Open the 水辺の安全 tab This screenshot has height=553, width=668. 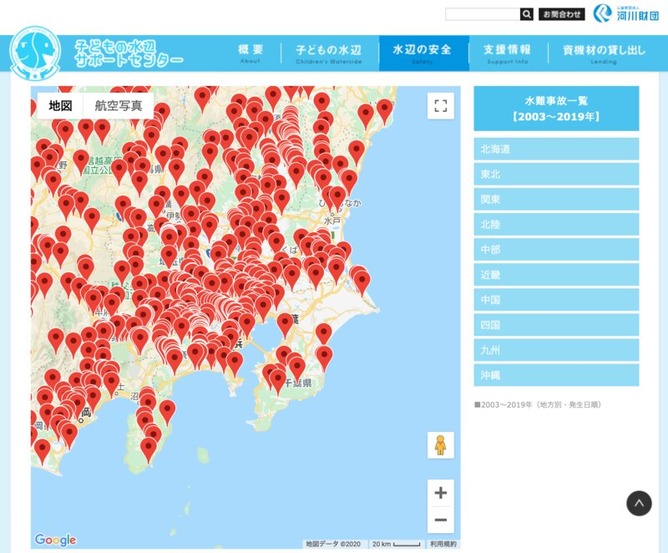[423, 53]
